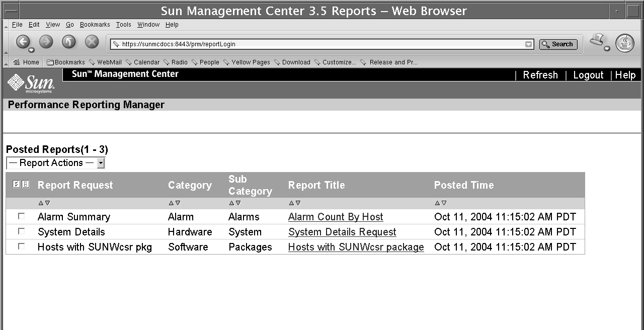
Task: Open the Bookmarks folder in the bookmarks toolbar
Action: pyautogui.click(x=66, y=62)
